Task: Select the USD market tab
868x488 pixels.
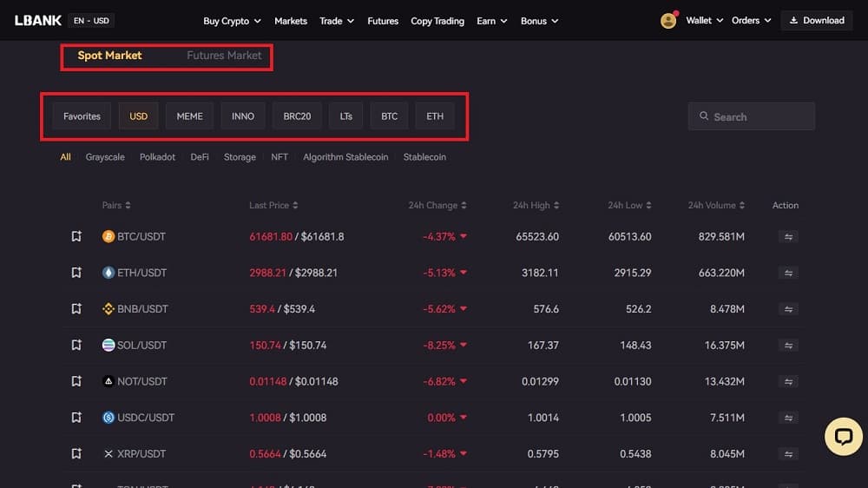Action: [138, 116]
